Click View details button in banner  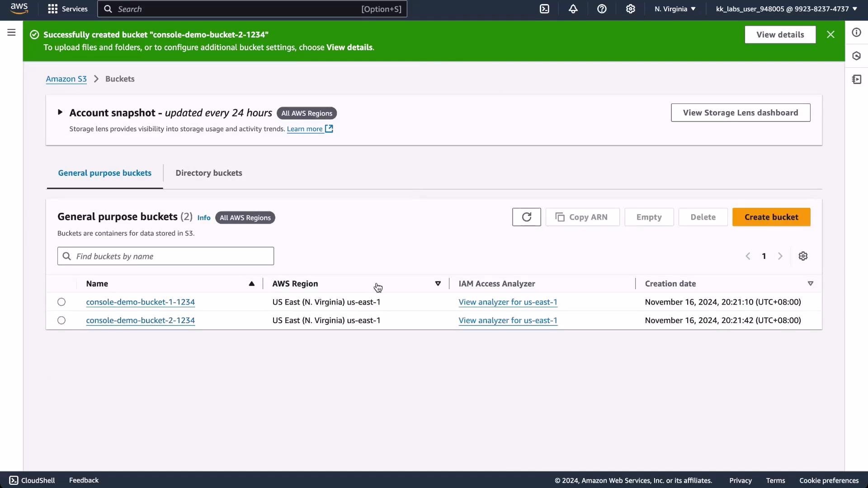(x=780, y=34)
